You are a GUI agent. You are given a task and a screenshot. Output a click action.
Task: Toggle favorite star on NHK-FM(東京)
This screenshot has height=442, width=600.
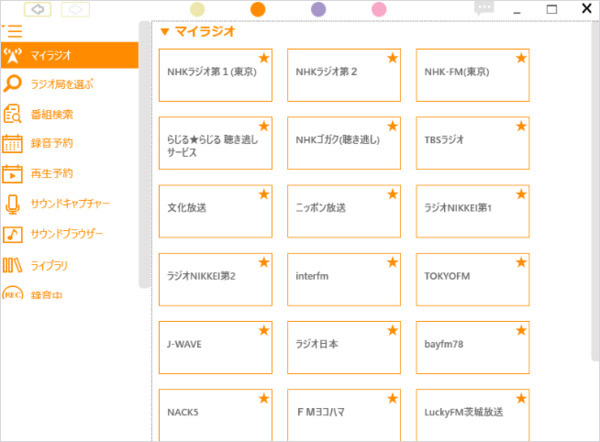pyautogui.click(x=521, y=58)
